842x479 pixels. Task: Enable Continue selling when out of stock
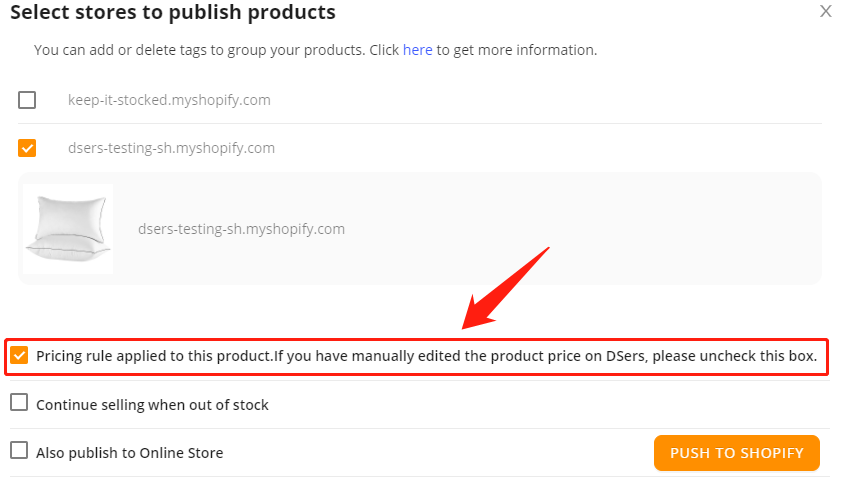(x=19, y=402)
